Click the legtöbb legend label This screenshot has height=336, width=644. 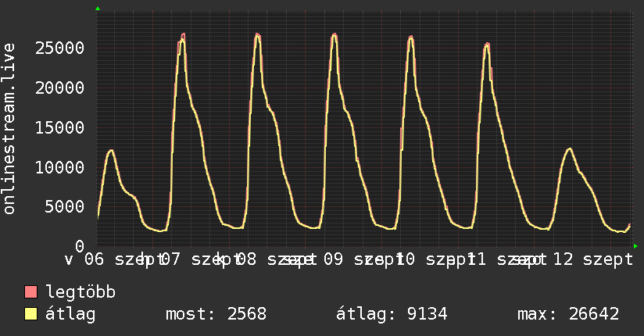point(80,291)
